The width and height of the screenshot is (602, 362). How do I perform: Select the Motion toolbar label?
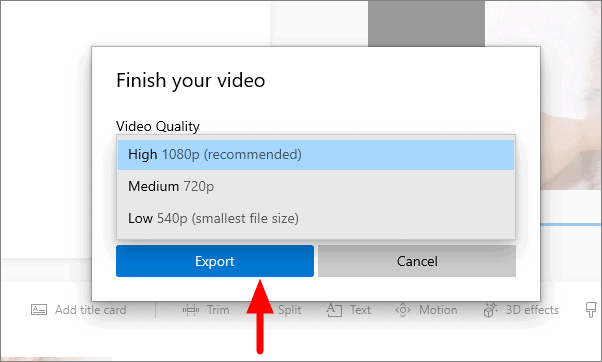pyautogui.click(x=438, y=310)
